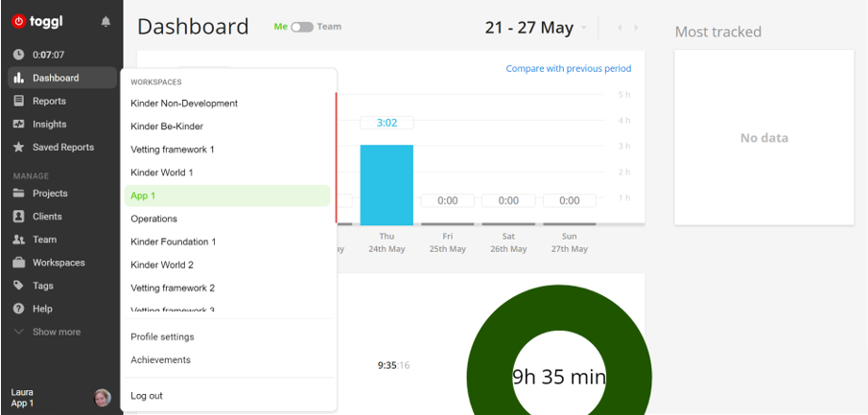Screen dimensions: 868x415
Task: Go to previous week arrow
Action: tap(620, 28)
